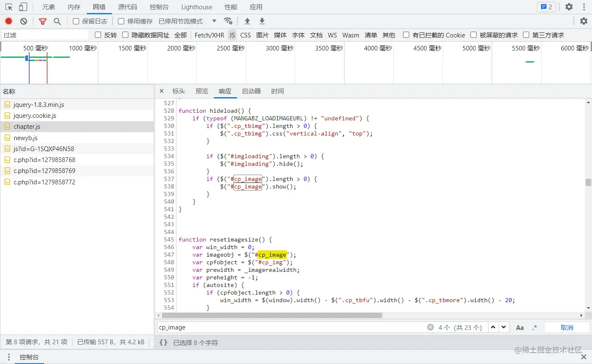The width and height of the screenshot is (592, 364).
Task: Switch to the 控制台 tab
Action: tap(159, 7)
